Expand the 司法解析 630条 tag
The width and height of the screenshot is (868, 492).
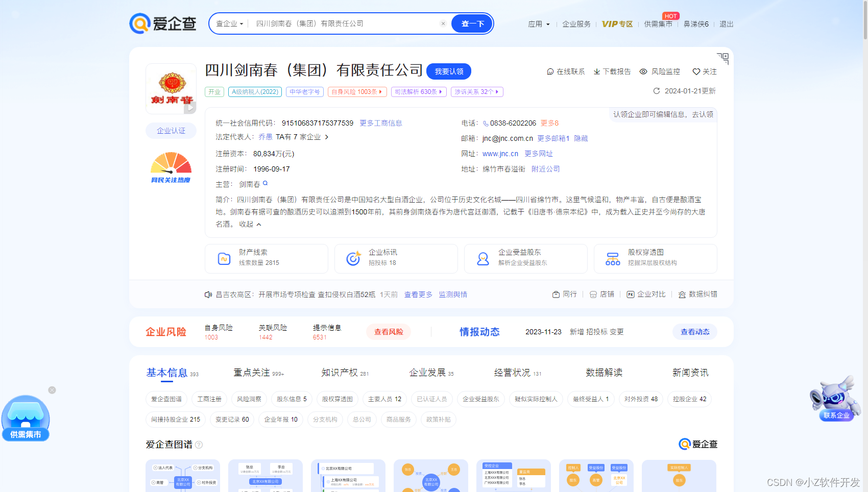419,92
